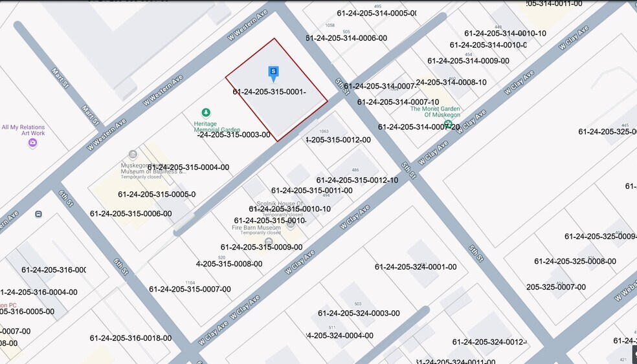The image size is (637, 364).
Task: Click parcel number 61-24-205-316-0018-00
Action: (131, 337)
